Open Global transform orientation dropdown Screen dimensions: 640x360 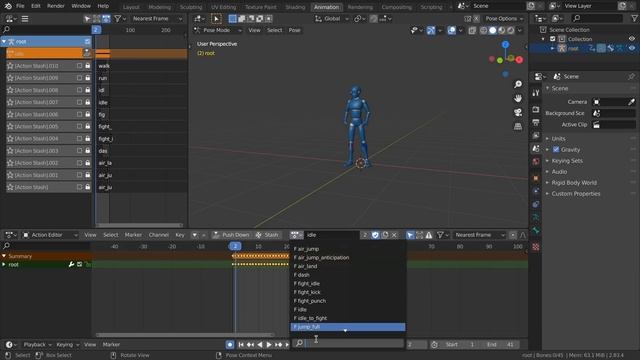pos(332,19)
